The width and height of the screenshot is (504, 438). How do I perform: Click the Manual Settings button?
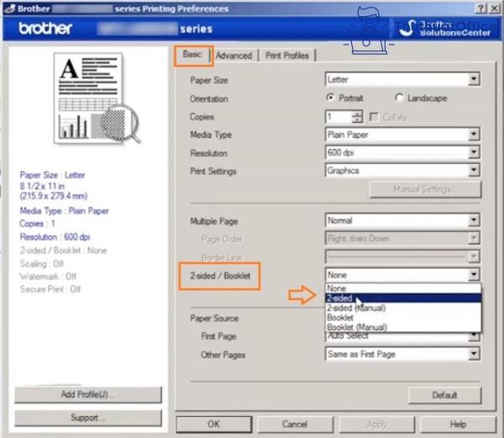click(425, 189)
